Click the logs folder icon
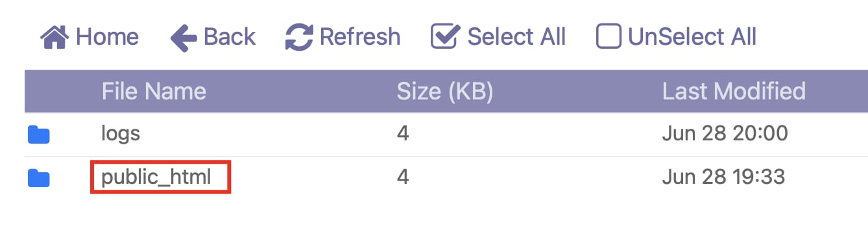 (x=39, y=135)
